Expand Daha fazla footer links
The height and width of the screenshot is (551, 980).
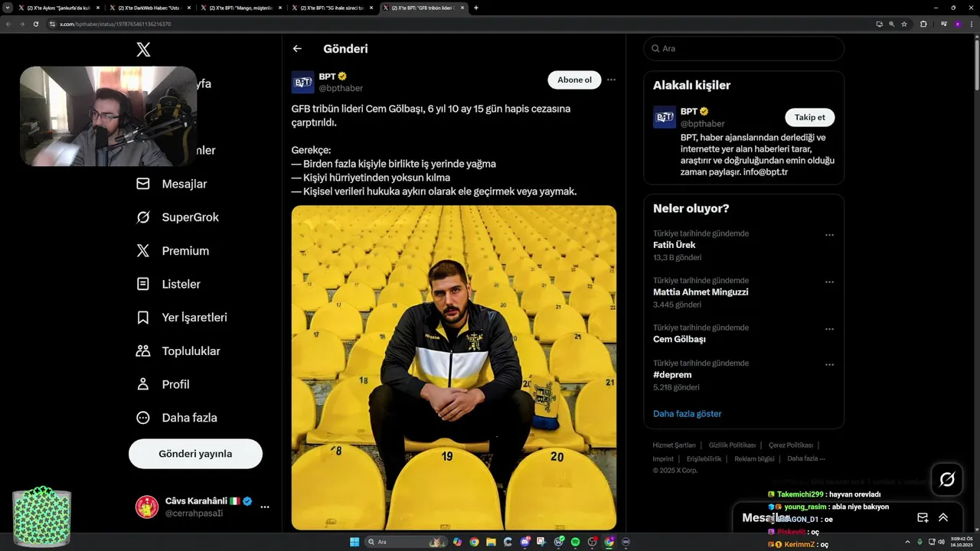[806, 458]
